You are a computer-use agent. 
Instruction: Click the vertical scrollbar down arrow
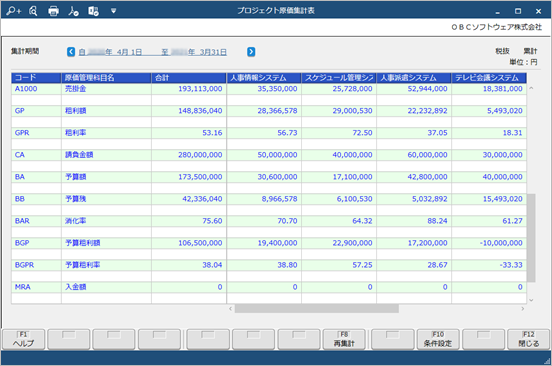pyautogui.click(x=531, y=300)
